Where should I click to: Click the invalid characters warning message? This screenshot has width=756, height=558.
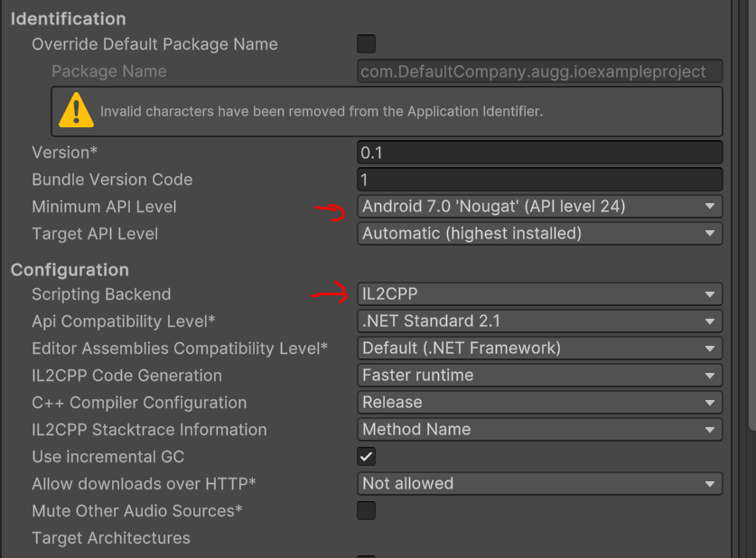click(x=321, y=112)
